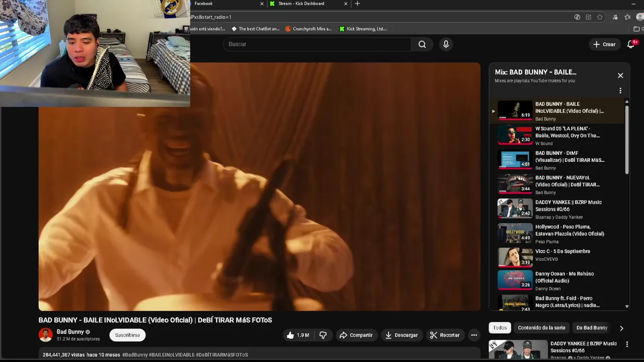Click the #BadBunny hashtag

coord(135,355)
